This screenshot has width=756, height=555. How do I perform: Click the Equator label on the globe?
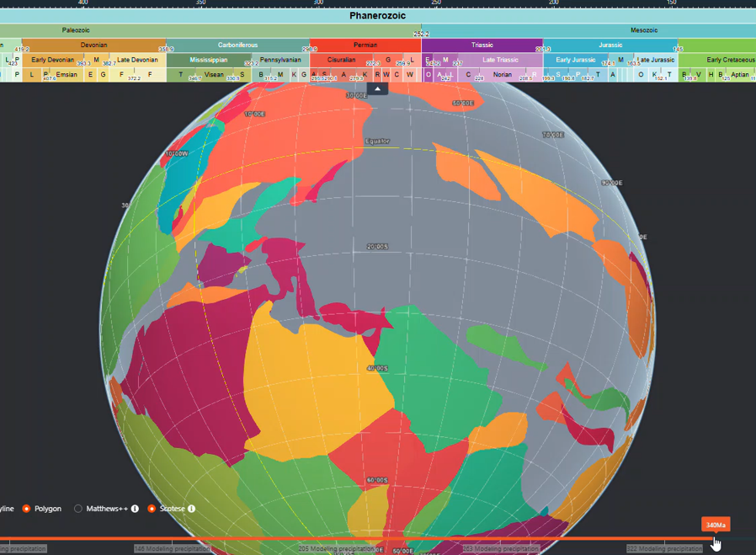point(377,141)
